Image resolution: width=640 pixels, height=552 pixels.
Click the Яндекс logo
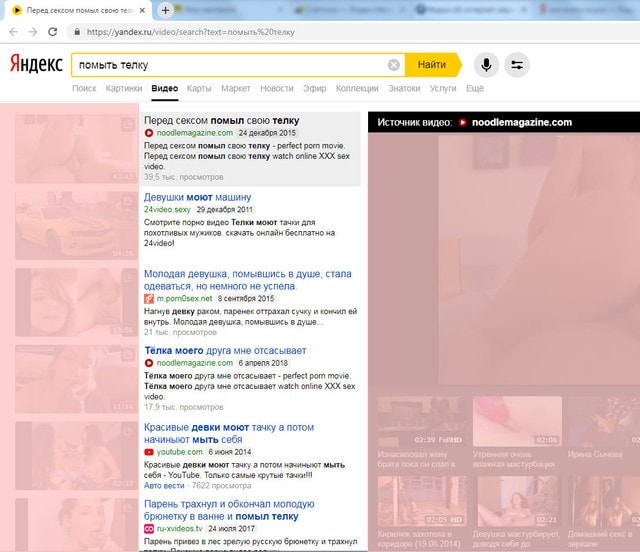pos(36,64)
